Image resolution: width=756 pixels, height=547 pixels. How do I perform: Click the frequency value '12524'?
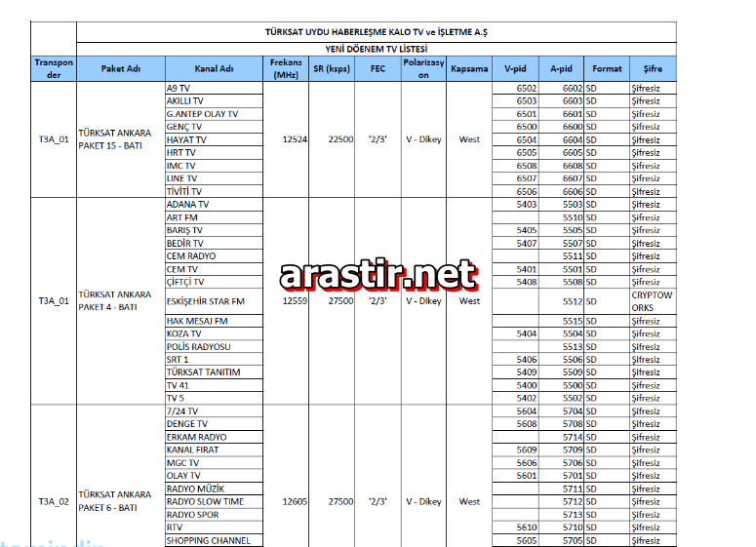coord(295,139)
